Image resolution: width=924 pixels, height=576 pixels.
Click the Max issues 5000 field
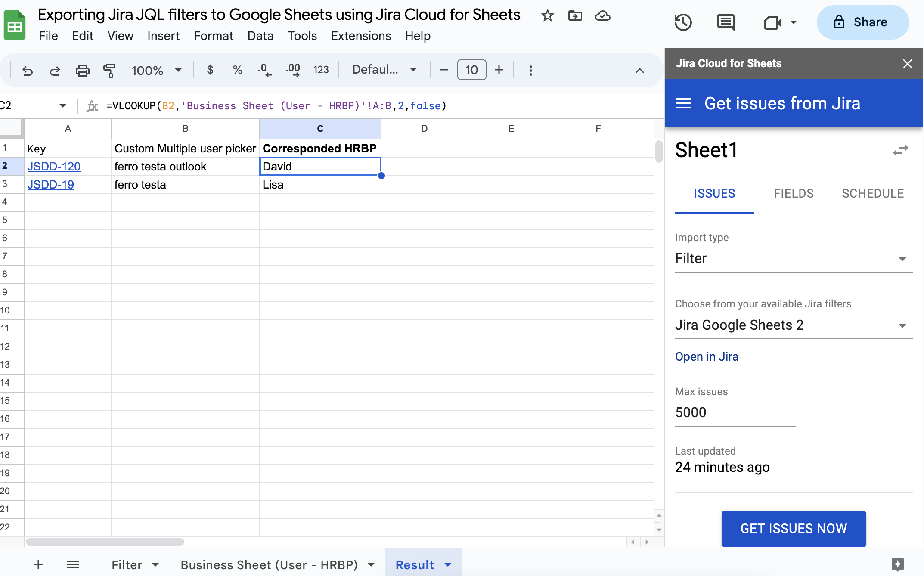pyautogui.click(x=735, y=413)
